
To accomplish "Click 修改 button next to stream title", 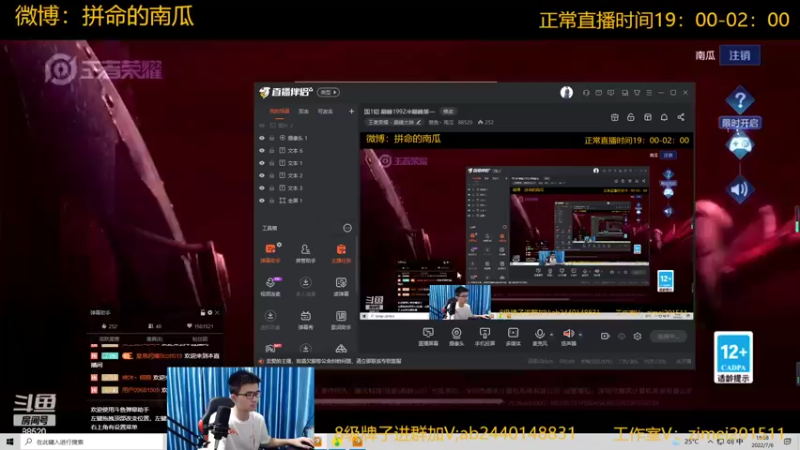I will click(x=448, y=111).
